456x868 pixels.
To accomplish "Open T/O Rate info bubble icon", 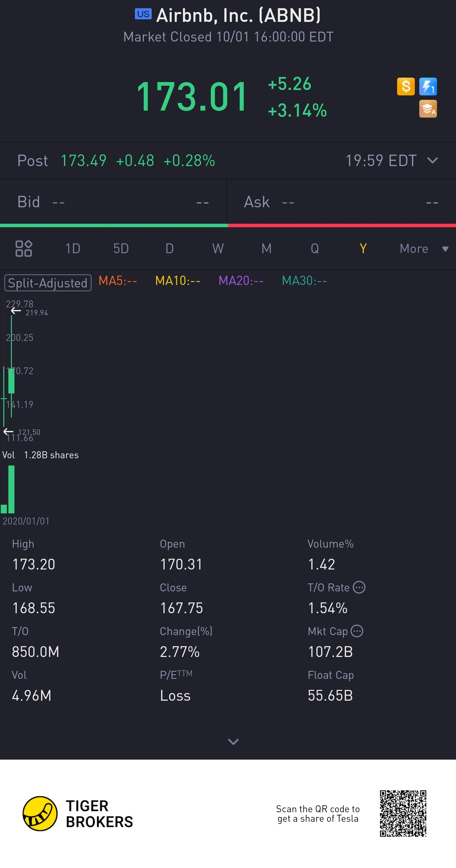I will tap(359, 587).
